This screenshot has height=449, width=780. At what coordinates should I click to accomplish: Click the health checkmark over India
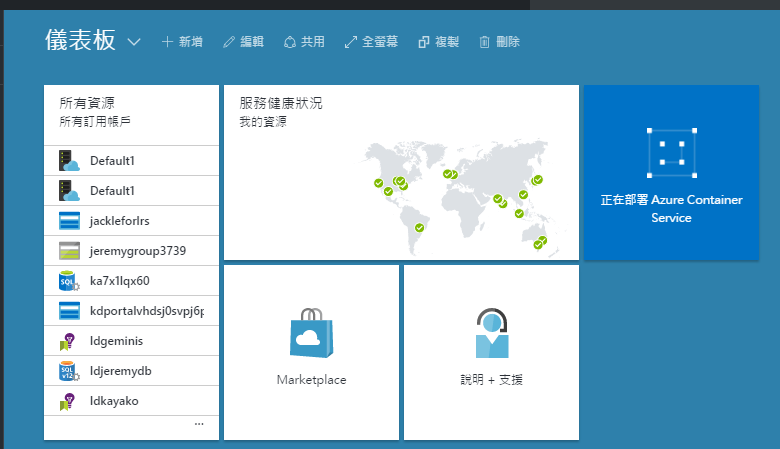[x=499, y=200]
